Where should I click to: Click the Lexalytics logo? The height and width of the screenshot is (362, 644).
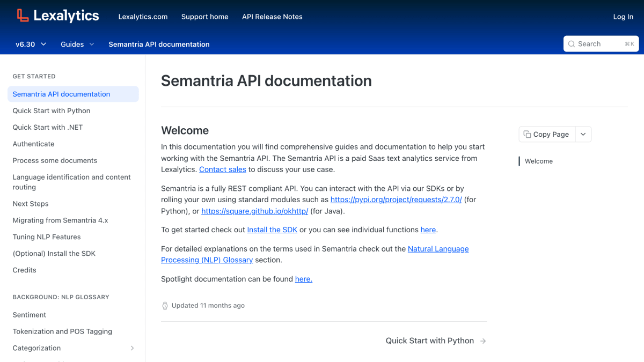click(57, 16)
